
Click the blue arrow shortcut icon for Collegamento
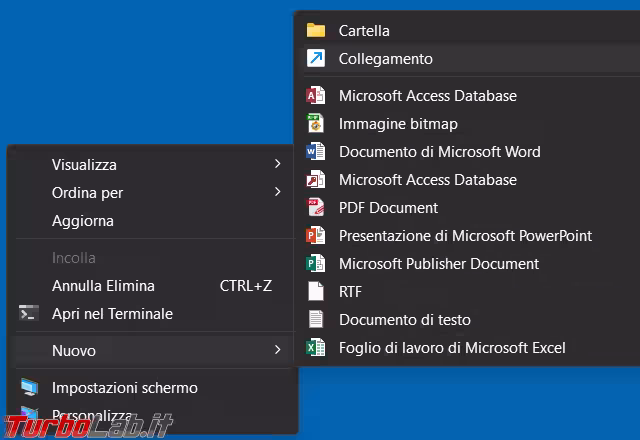tap(316, 59)
